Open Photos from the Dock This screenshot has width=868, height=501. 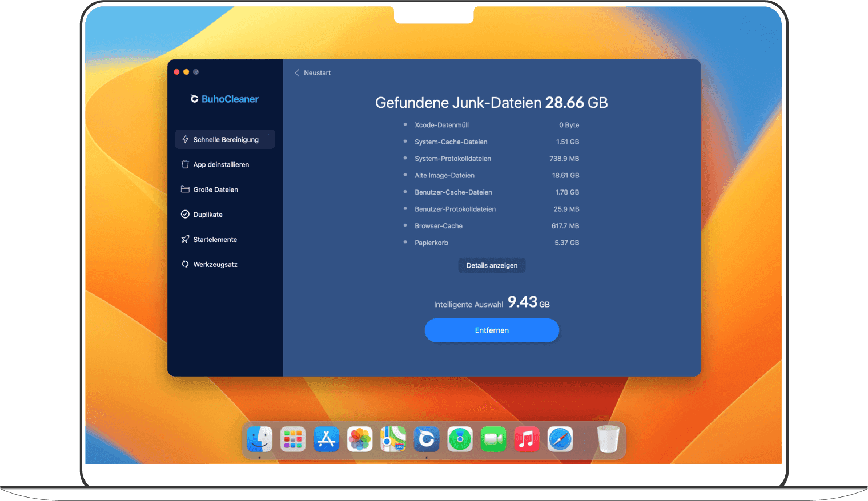(360, 439)
